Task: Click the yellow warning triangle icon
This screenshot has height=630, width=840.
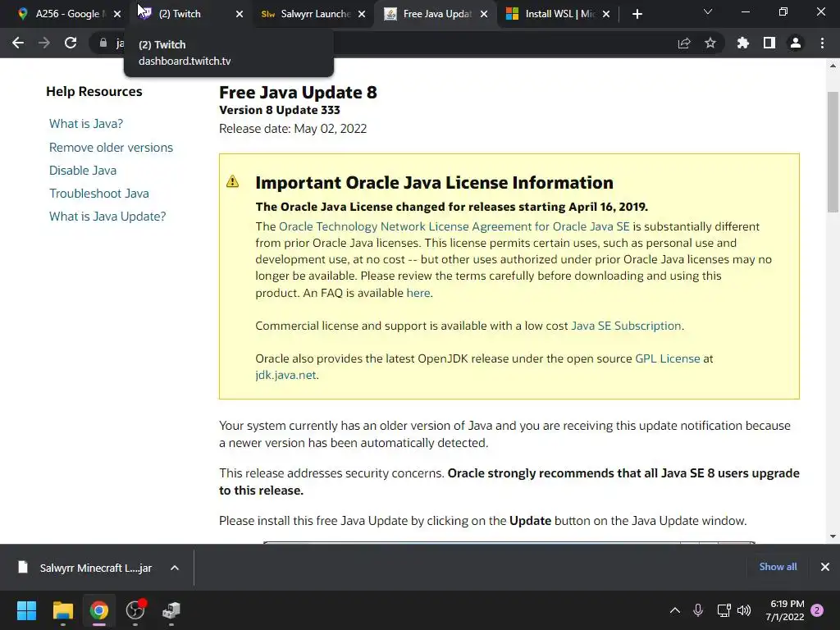Action: click(x=232, y=181)
